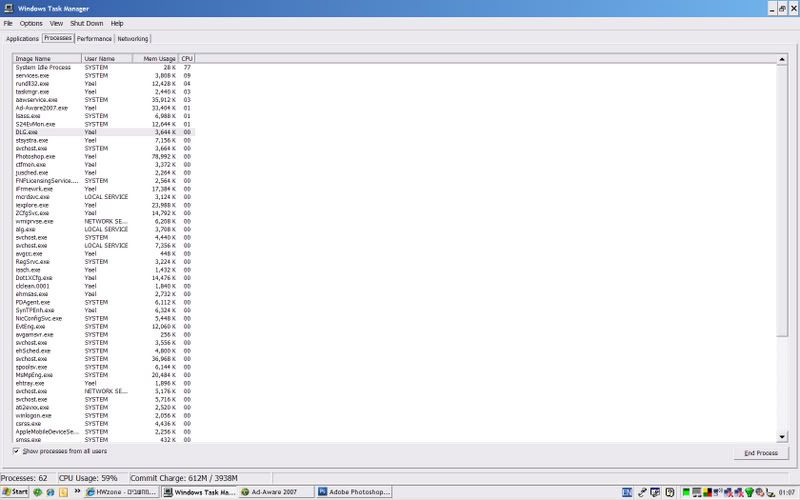Select the jusched.exe process
The image size is (800, 500).
pyautogui.click(x=104, y=173)
